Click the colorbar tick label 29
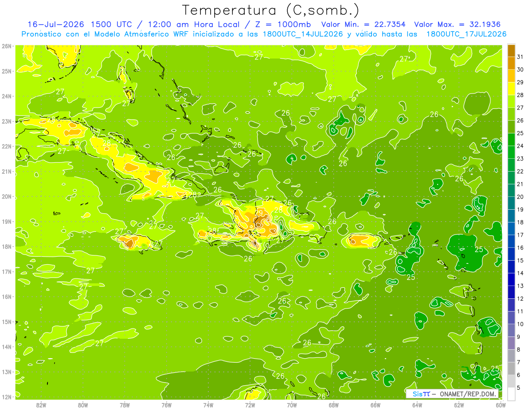Screen dimensions: 532x411 520,82
